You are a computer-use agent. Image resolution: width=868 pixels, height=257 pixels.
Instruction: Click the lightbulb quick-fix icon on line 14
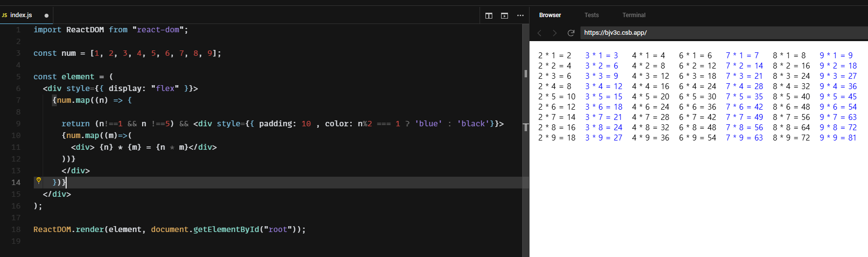tap(39, 181)
